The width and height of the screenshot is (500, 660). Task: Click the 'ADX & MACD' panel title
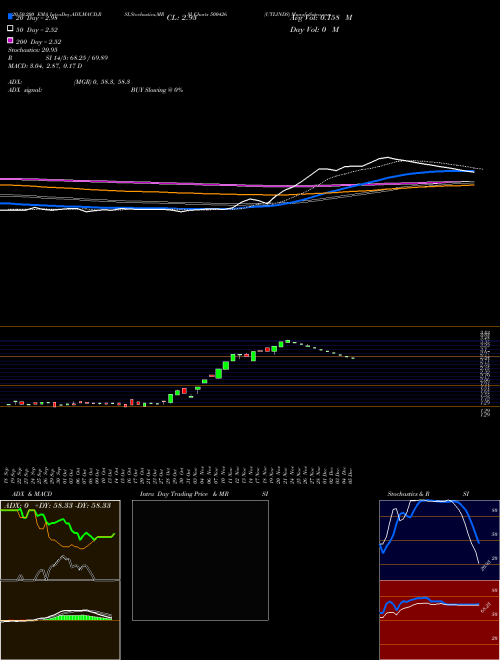pyautogui.click(x=32, y=494)
